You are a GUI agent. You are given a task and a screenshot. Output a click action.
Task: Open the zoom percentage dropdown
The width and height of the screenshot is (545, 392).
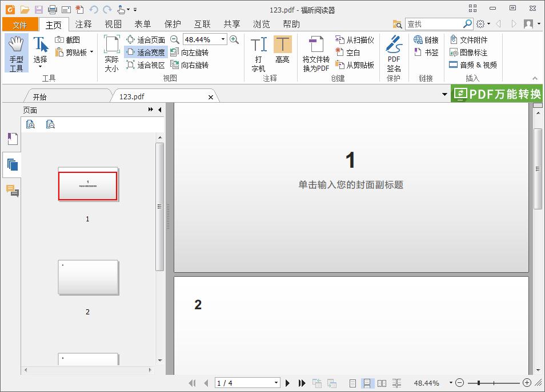pos(223,39)
